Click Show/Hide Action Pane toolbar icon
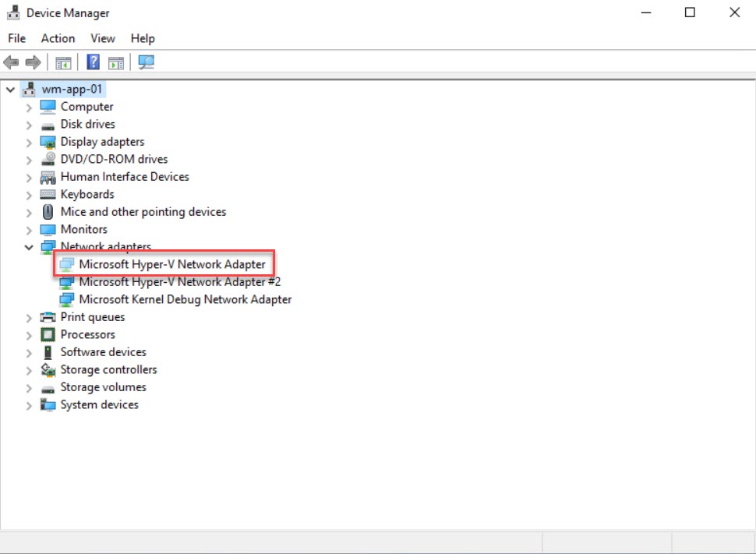The height and width of the screenshot is (554, 756). pyautogui.click(x=116, y=62)
